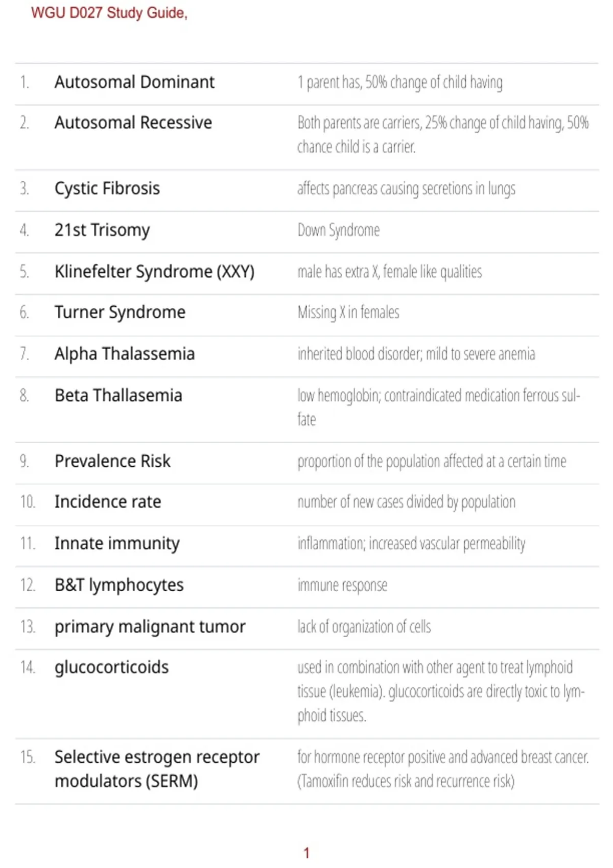613x868 pixels.
Task: Click the Alpha Thalassemia term
Action: [125, 354]
